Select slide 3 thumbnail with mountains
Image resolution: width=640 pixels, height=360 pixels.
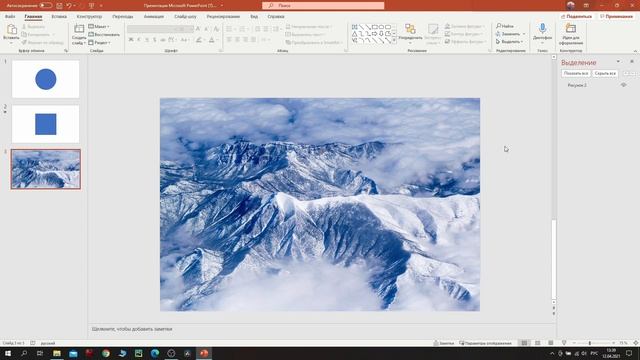click(46, 169)
